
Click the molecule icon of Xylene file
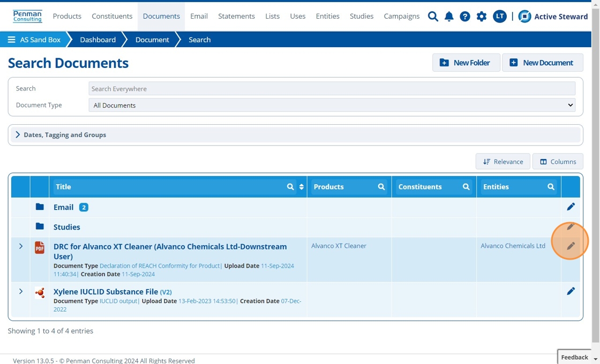(x=40, y=293)
